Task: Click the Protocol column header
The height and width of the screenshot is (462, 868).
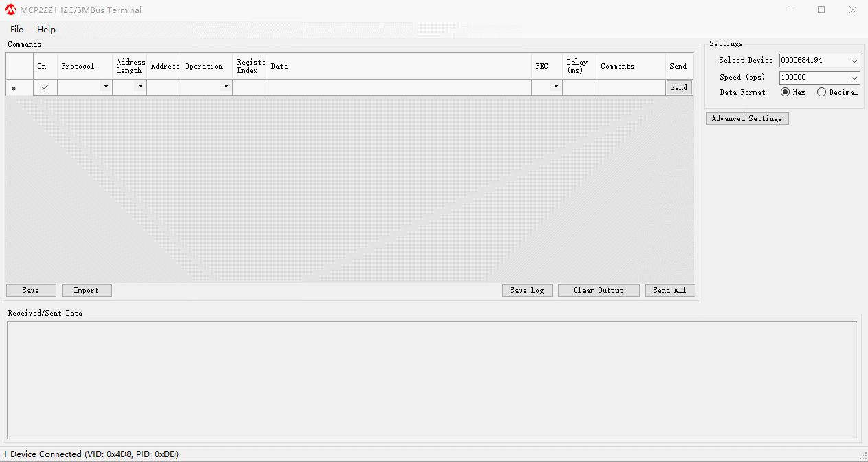Action: point(85,66)
